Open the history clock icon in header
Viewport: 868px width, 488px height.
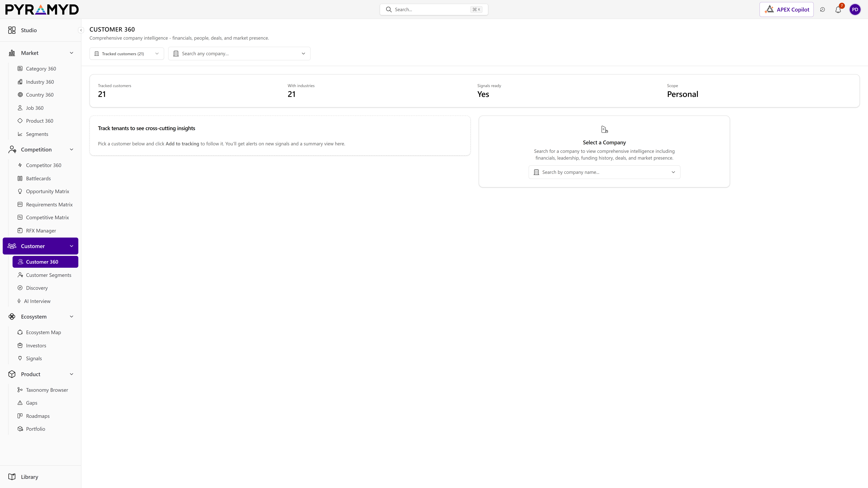tap(823, 9)
